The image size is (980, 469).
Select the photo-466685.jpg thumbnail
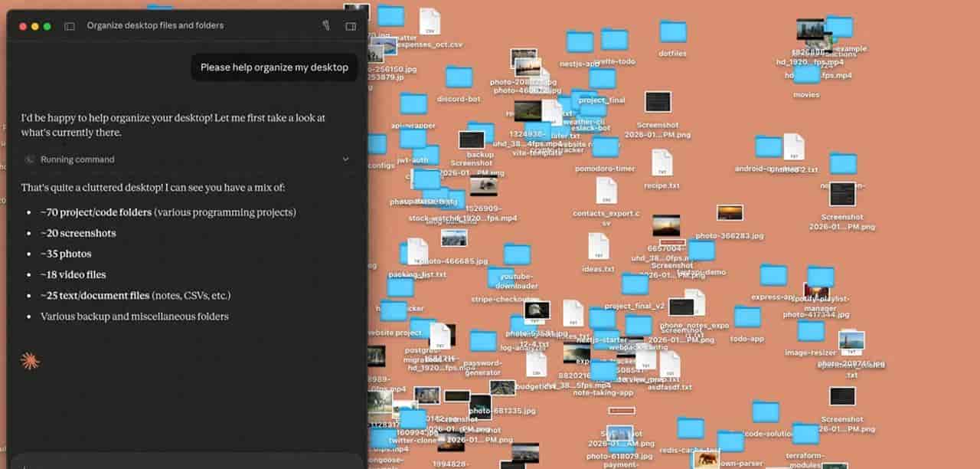pos(454,238)
